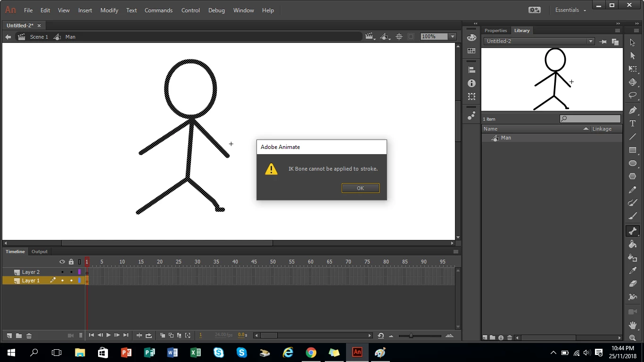This screenshot has width=644, height=362.
Task: Click back arrow to exit symbol editing
Action: [x=8, y=37]
